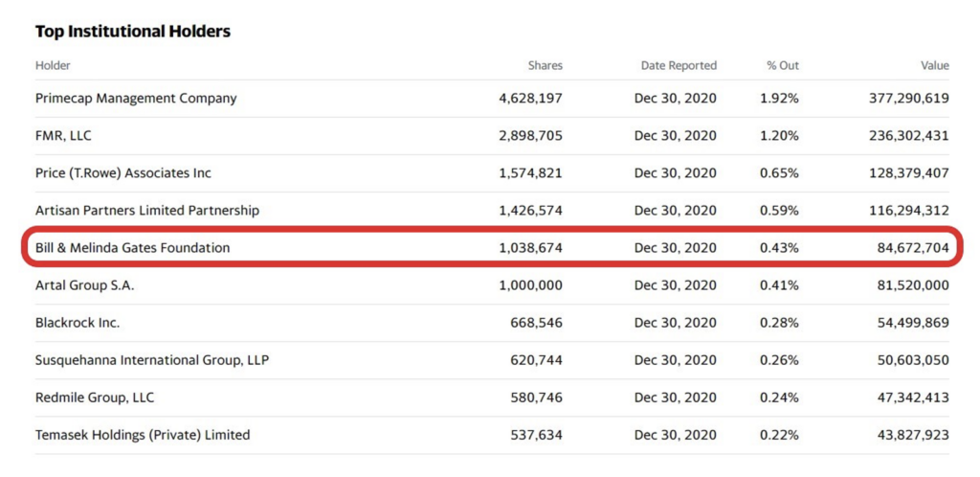This screenshot has height=477, width=980.
Task: Click the Holder column header
Action: click(x=53, y=66)
